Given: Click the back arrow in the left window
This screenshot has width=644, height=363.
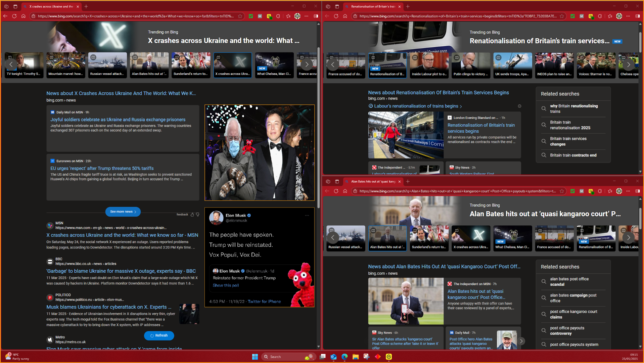Looking at the screenshot, I should (x=5, y=16).
